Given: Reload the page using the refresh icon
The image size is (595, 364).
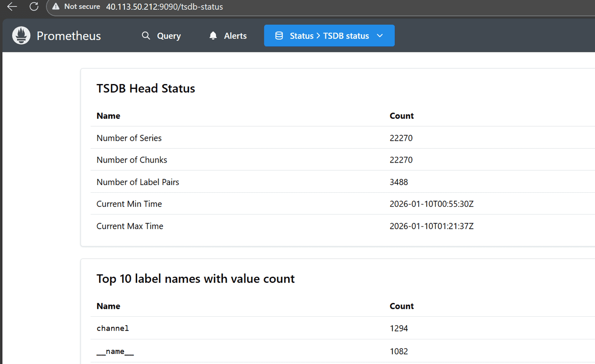Looking at the screenshot, I should pos(34,7).
